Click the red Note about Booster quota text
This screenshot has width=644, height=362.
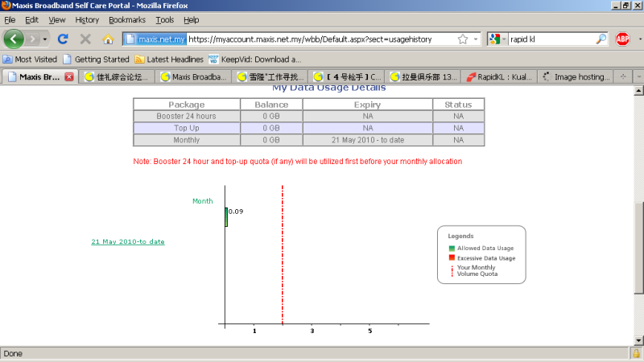click(x=297, y=162)
